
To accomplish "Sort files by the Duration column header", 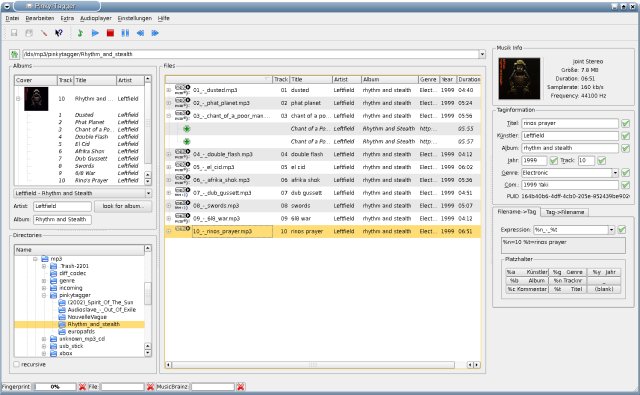I will tap(469, 80).
